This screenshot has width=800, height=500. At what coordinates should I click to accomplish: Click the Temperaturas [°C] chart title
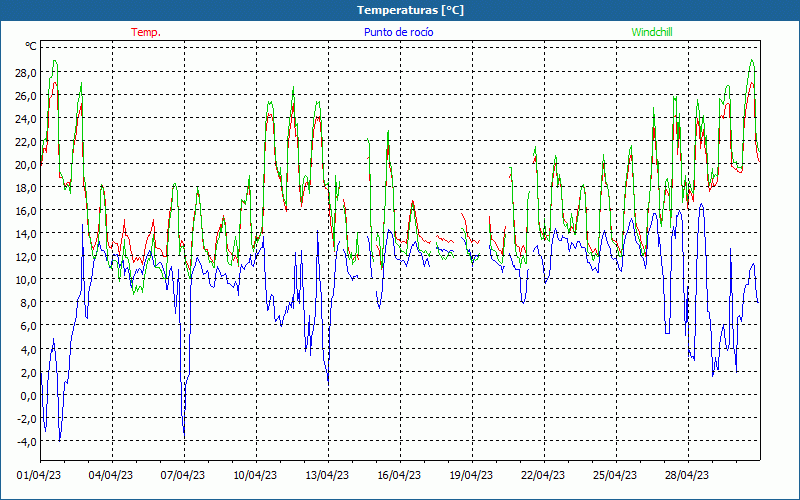click(x=410, y=10)
